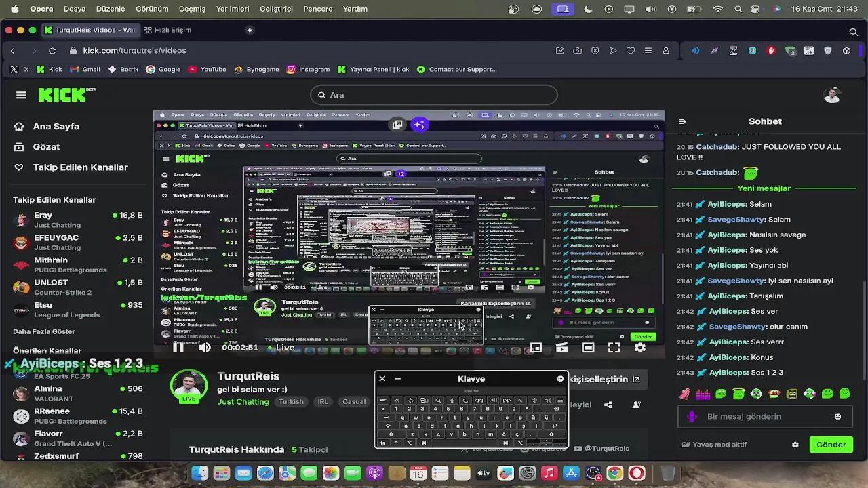Open the Geçmiş menu
Viewport: 868px width, 488px height.
(192, 9)
